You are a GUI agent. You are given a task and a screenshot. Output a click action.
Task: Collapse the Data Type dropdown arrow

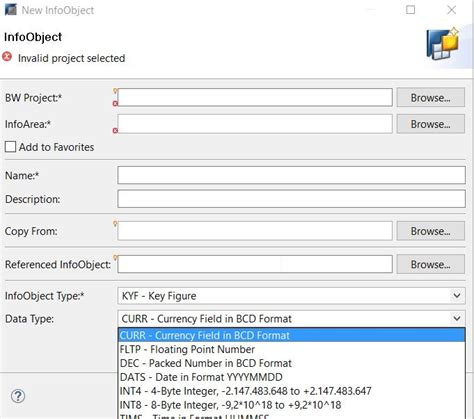pos(457,318)
